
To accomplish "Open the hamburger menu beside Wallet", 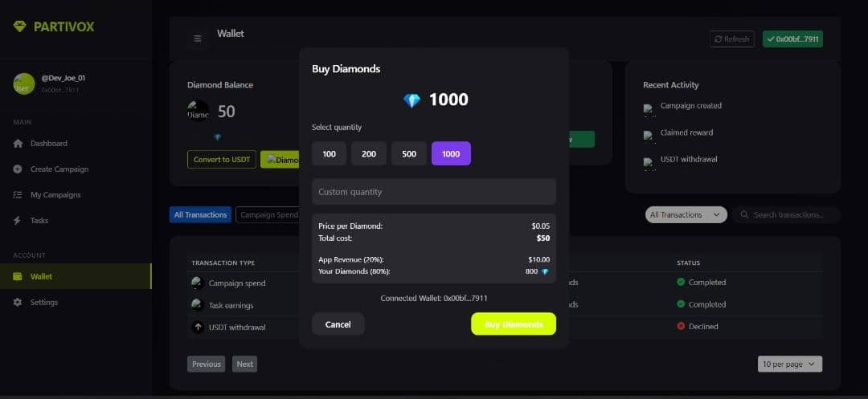I will 198,39.
